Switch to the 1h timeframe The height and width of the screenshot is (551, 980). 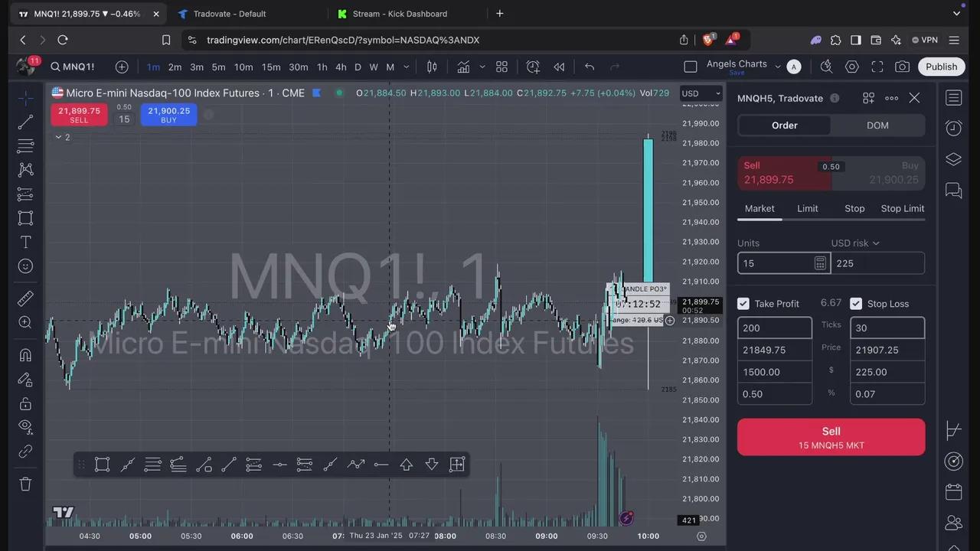[x=322, y=67]
